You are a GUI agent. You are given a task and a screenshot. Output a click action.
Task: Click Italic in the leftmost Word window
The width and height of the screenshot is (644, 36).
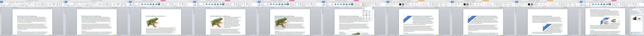click(10, 5)
